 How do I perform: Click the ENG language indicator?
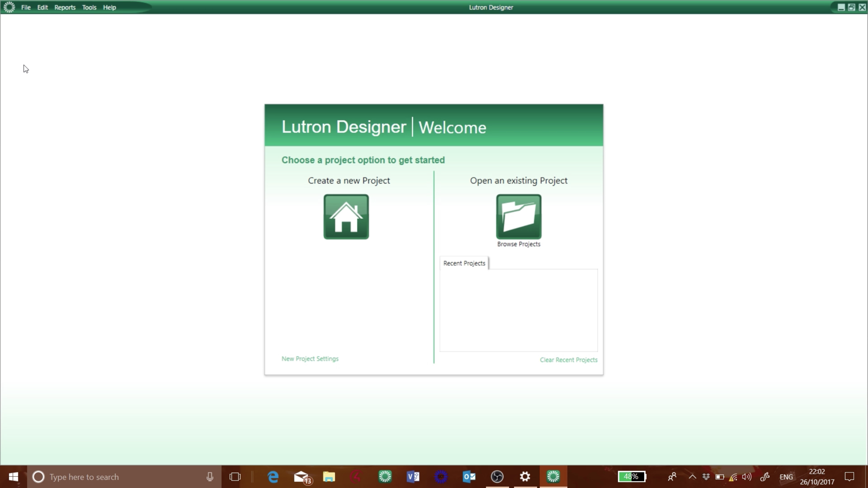pyautogui.click(x=786, y=477)
